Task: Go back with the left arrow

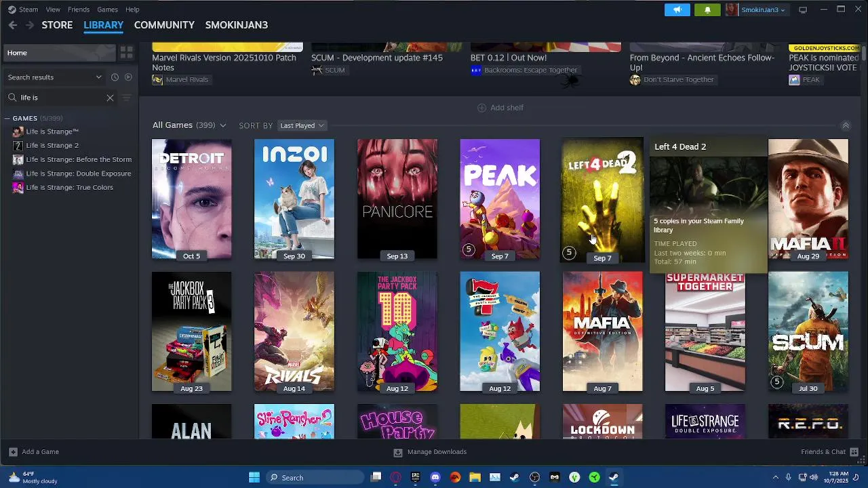Action: point(13,25)
